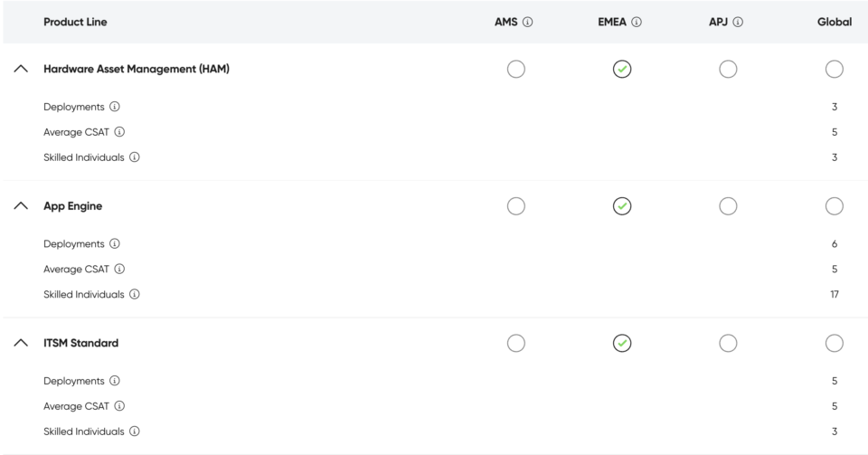Click the info icon next to APJ

[738, 22]
